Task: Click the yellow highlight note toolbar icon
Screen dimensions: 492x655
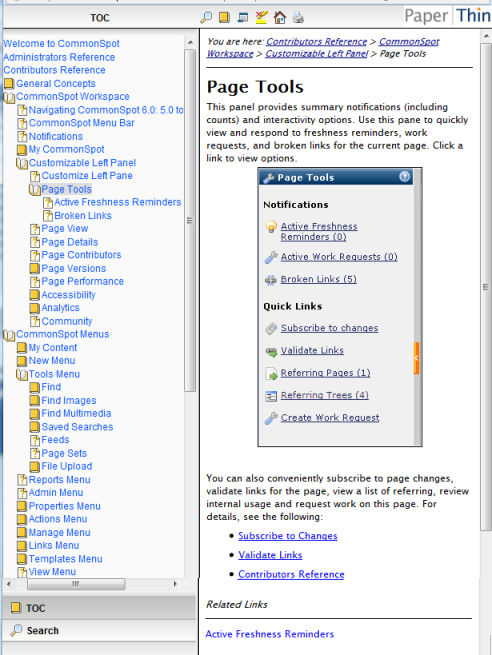Action: [261, 18]
